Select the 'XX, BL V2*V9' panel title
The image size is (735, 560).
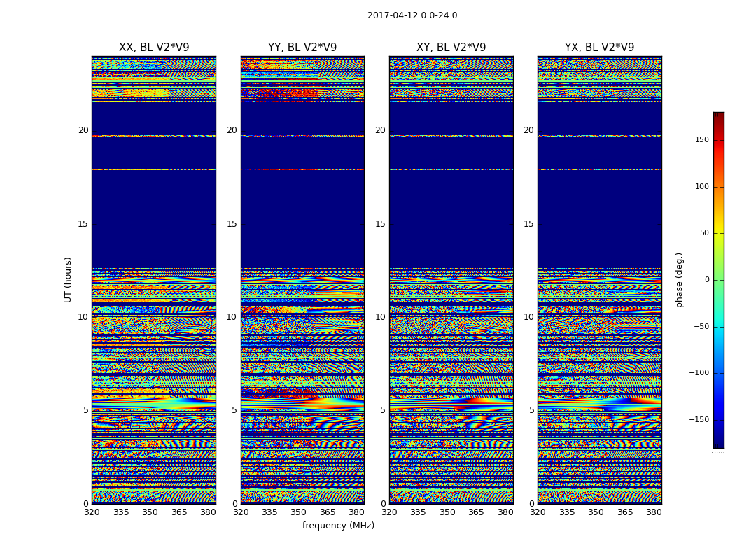[x=154, y=48]
